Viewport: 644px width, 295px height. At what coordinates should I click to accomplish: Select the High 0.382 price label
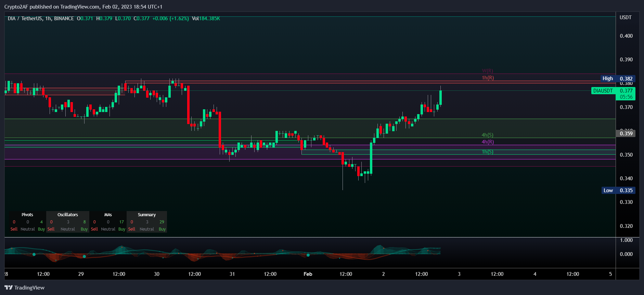pos(618,78)
